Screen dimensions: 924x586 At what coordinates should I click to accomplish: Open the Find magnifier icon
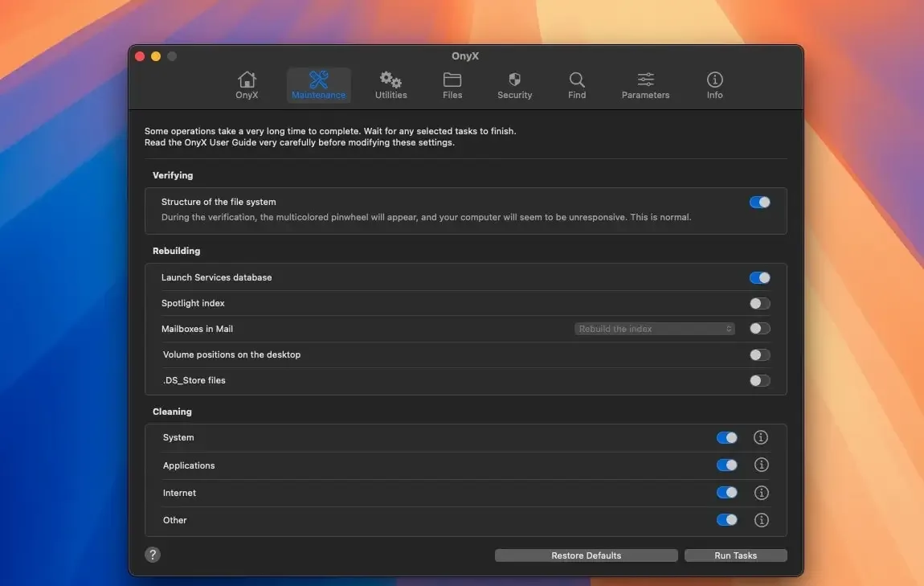coord(577,80)
